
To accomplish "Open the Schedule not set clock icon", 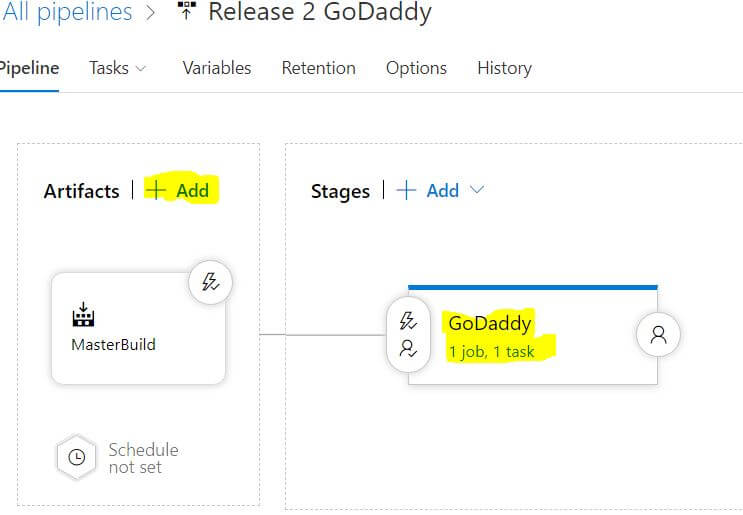I will pyautogui.click(x=77, y=458).
